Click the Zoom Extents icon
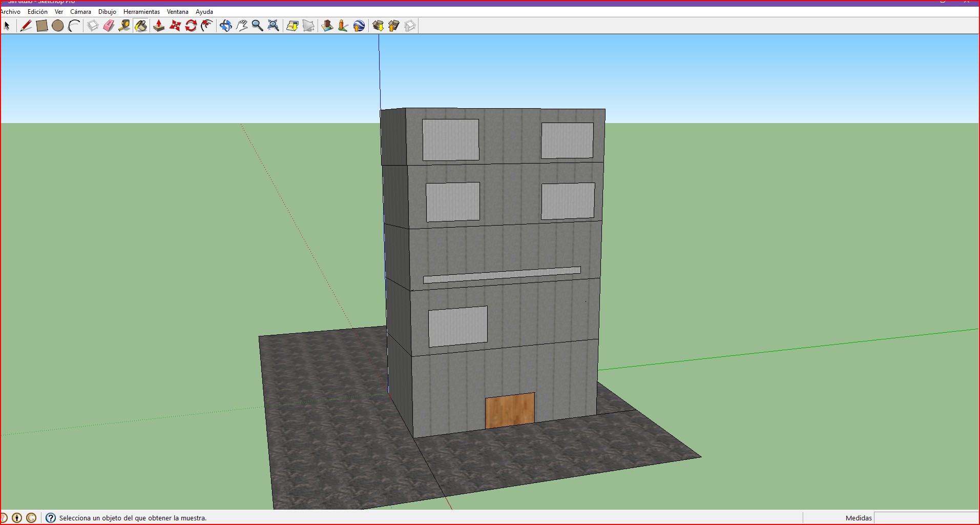This screenshot has width=980, height=525. [x=274, y=26]
